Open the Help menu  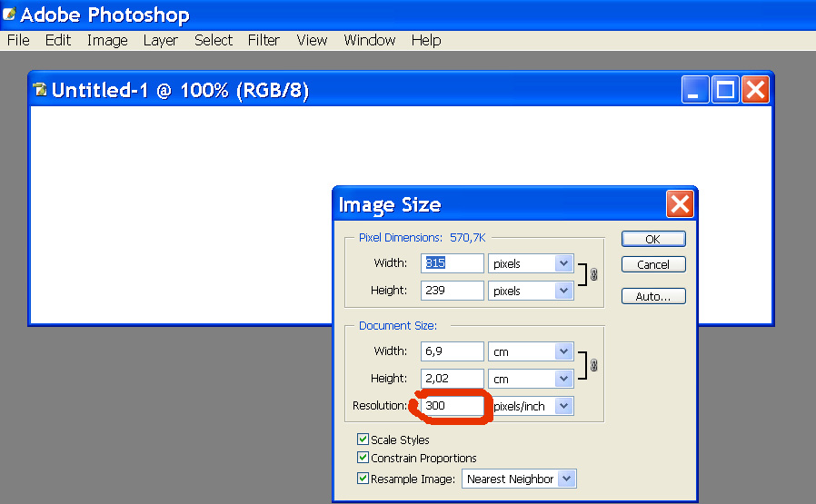coord(426,40)
